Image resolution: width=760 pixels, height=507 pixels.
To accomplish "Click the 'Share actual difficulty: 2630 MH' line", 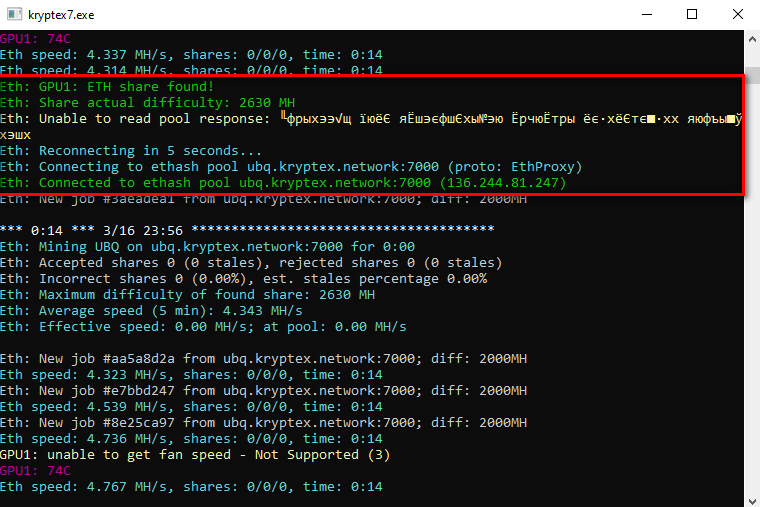I will (x=147, y=103).
